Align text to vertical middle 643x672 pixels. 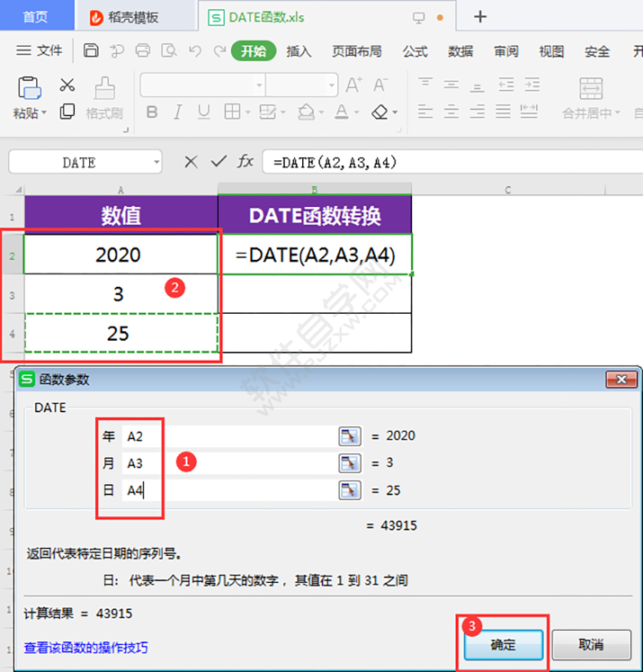(451, 85)
